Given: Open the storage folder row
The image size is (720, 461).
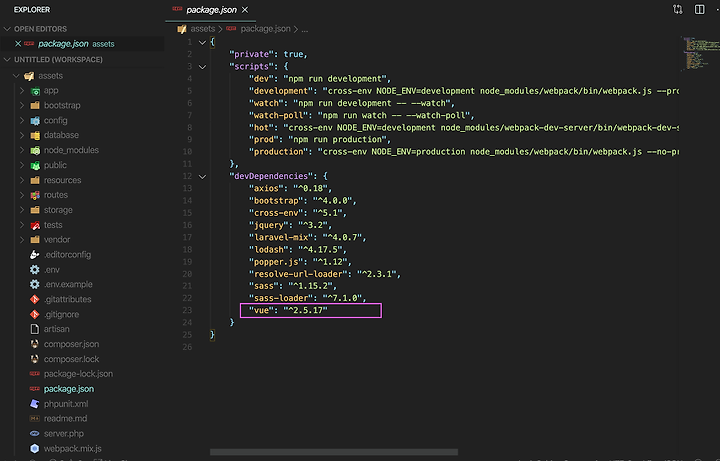Looking at the screenshot, I should [x=82, y=210].
